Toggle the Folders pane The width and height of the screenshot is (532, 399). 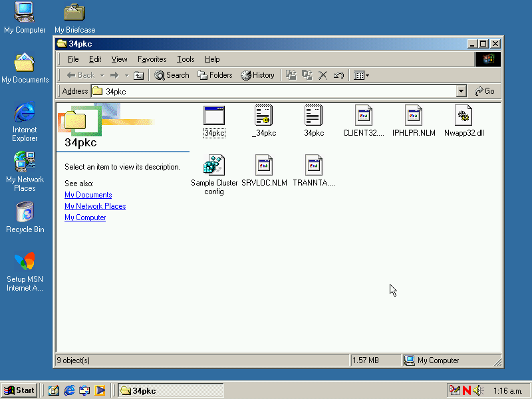point(215,75)
